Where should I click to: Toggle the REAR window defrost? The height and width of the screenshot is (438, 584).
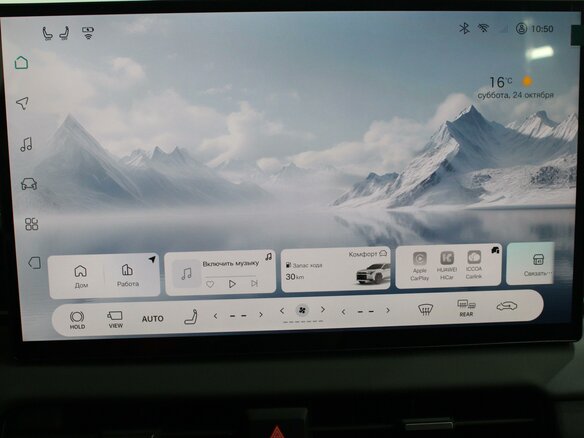[466, 308]
